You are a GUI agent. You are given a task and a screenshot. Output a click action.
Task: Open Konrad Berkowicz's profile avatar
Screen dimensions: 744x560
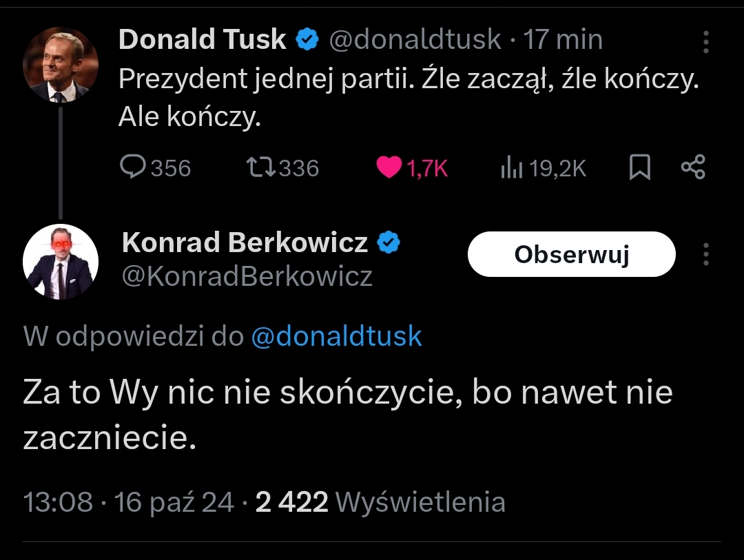[x=61, y=262]
